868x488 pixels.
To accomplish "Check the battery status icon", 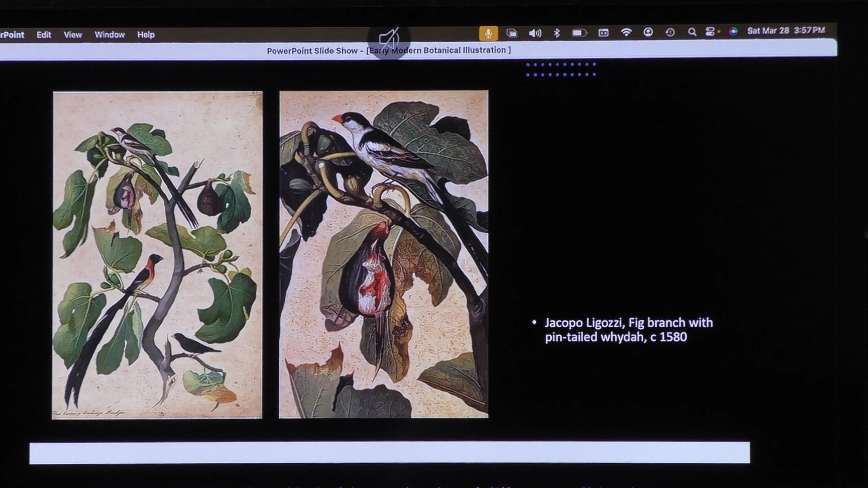I will pyautogui.click(x=579, y=33).
